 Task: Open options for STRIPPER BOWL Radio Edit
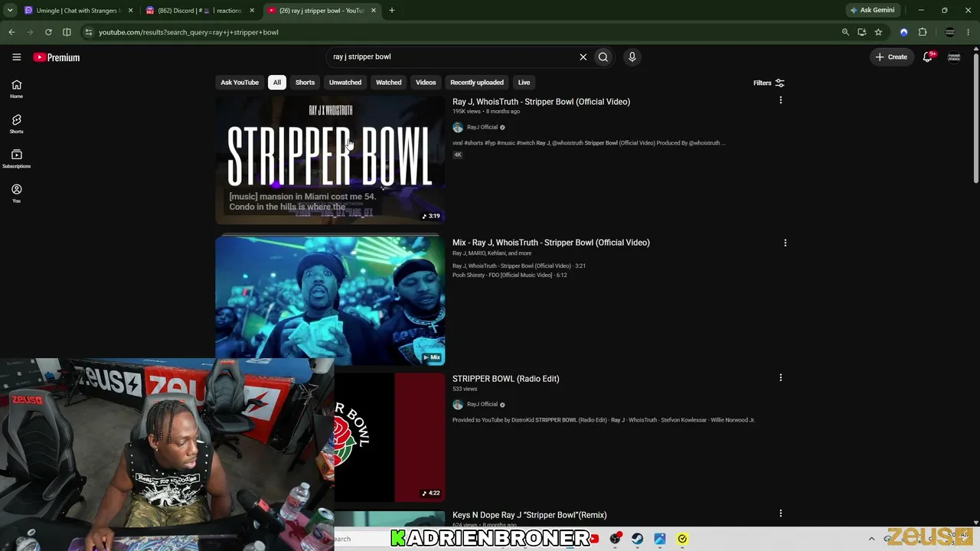tap(780, 377)
